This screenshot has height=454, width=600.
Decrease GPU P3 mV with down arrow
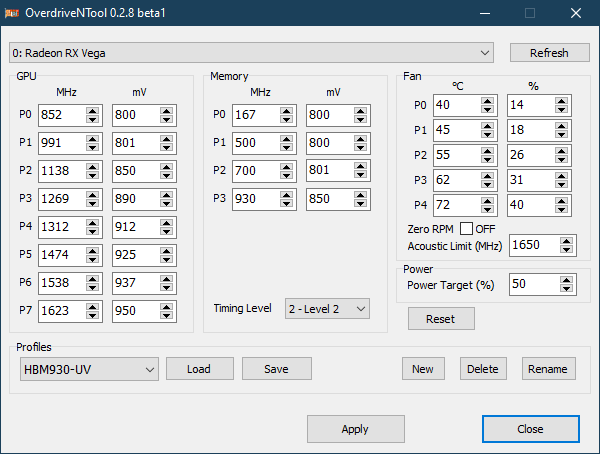click(x=166, y=204)
